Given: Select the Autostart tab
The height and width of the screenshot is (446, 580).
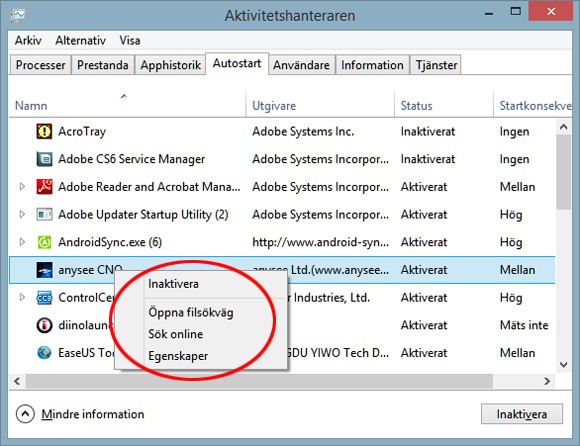Looking at the screenshot, I should 237,64.
